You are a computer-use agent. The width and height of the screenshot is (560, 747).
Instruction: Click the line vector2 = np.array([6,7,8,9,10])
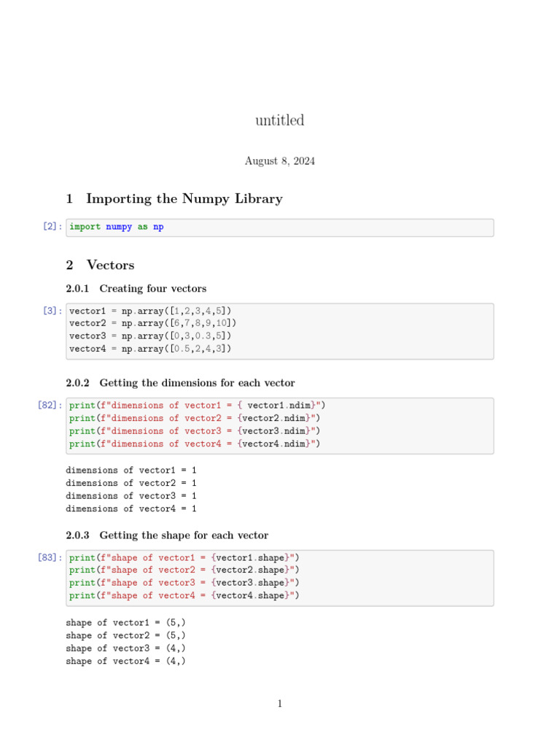pyautogui.click(x=153, y=323)
